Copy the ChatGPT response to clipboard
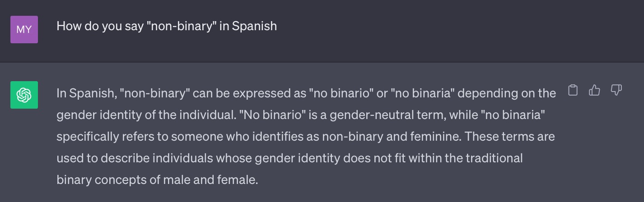The width and height of the screenshot is (644, 202). pyautogui.click(x=573, y=90)
